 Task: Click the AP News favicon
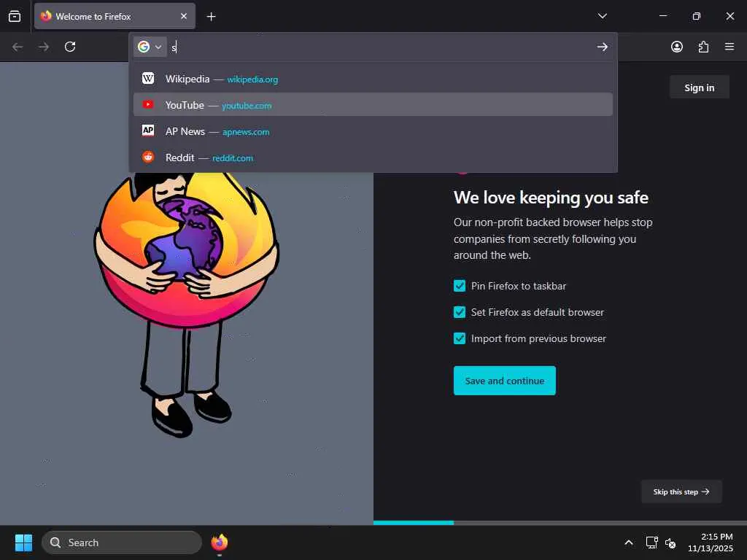coord(148,130)
